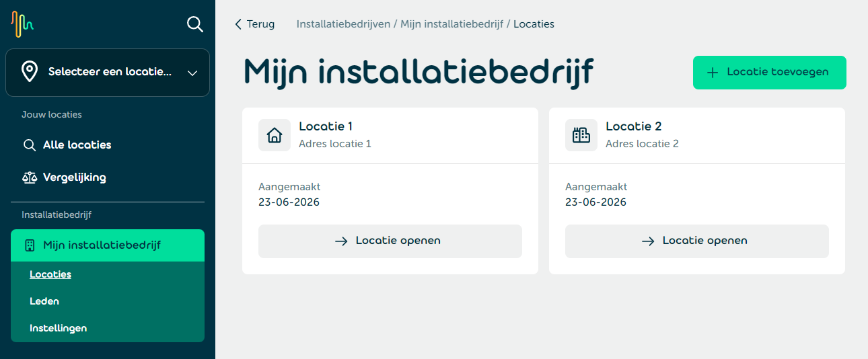Click the back chevron icon next to Terug
Screen dimensions: 868x359
238,24
